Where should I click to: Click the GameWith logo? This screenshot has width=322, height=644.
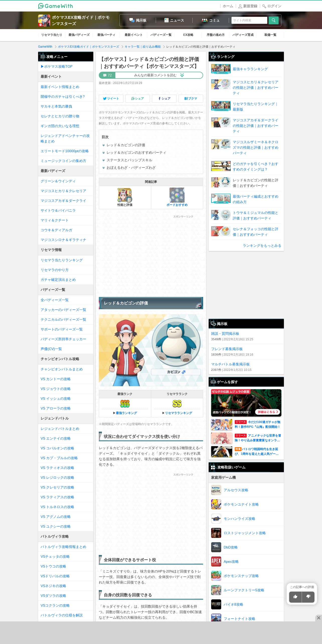click(55, 6)
